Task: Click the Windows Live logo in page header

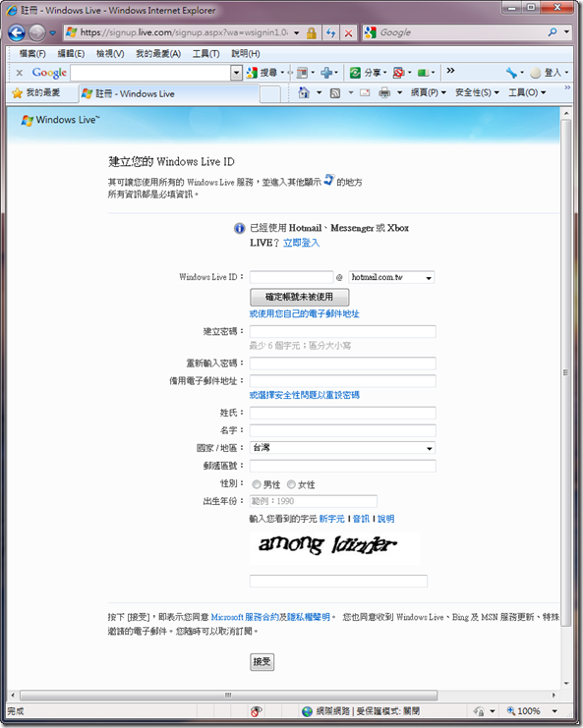Action: (x=60, y=120)
